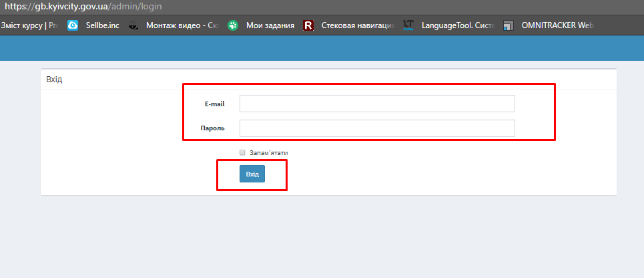Open the Sellbe.inc bookmark label
Image resolution: width=644 pixels, height=278 pixels.
pyautogui.click(x=102, y=26)
